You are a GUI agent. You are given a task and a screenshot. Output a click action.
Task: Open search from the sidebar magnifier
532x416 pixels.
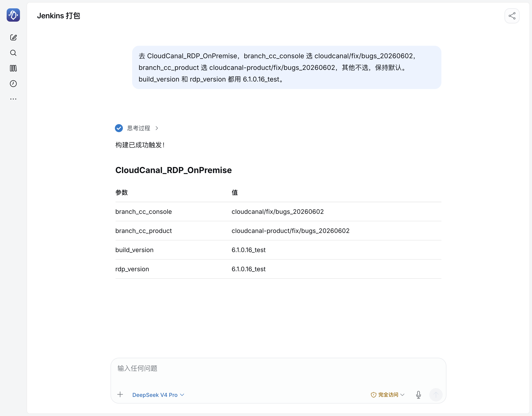point(13,53)
